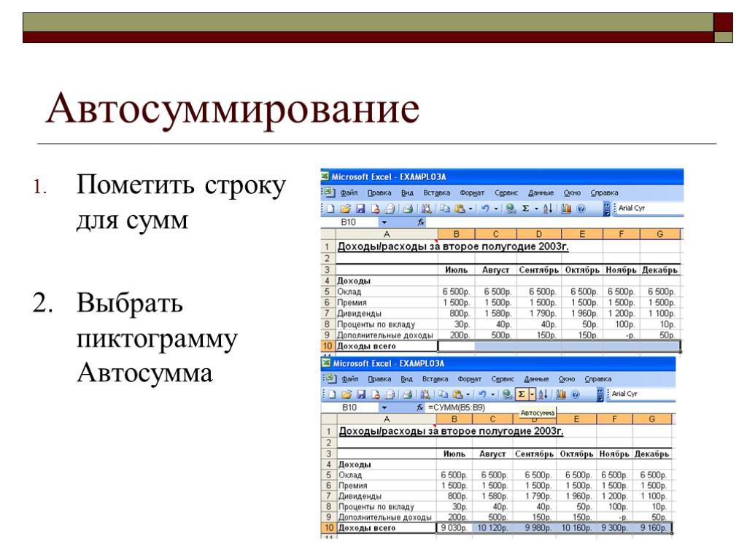Click the '9 030р.' total cell in lower sheet
This screenshot has width=747, height=560.
point(454,528)
